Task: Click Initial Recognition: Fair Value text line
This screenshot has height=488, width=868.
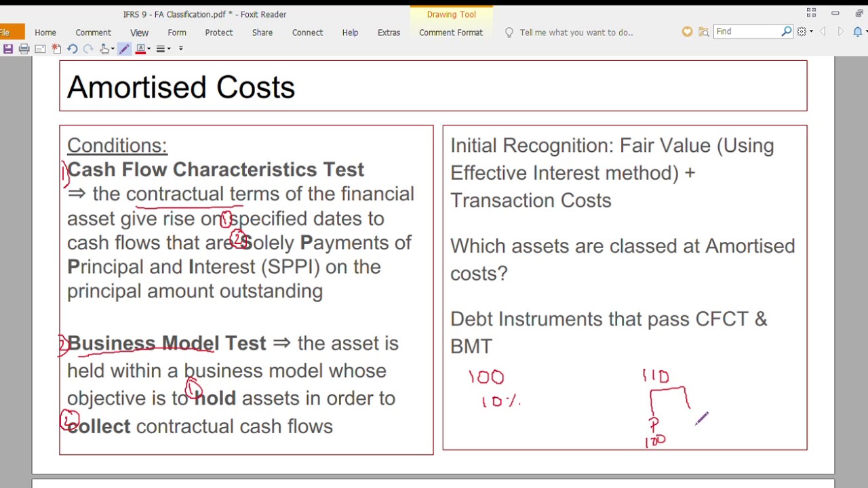Action: [612, 146]
